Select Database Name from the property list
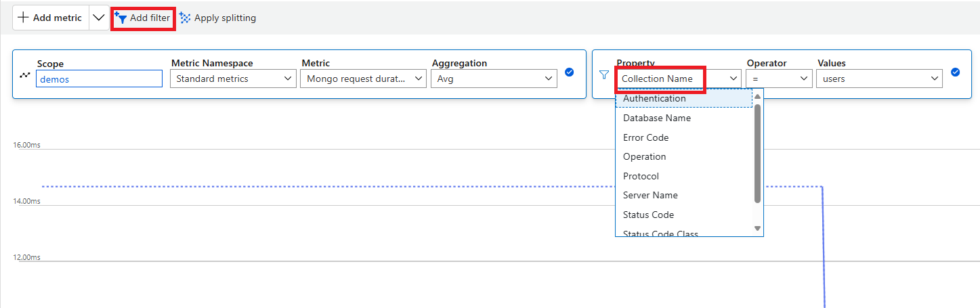The width and height of the screenshot is (980, 308). click(x=657, y=118)
